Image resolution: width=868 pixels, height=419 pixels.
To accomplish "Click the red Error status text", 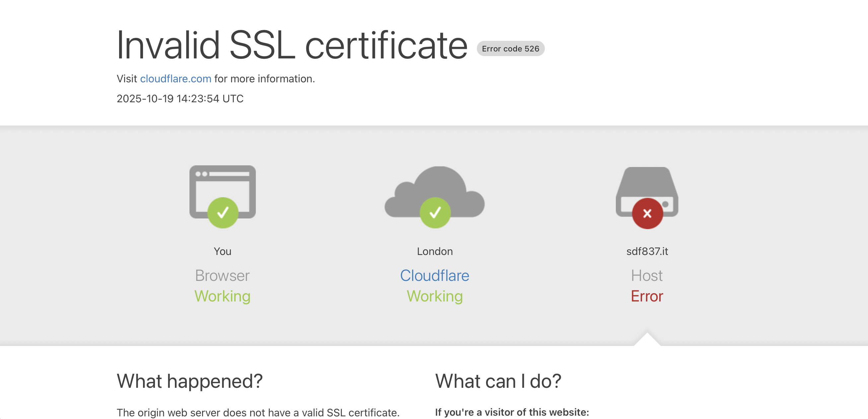I will point(647,296).
